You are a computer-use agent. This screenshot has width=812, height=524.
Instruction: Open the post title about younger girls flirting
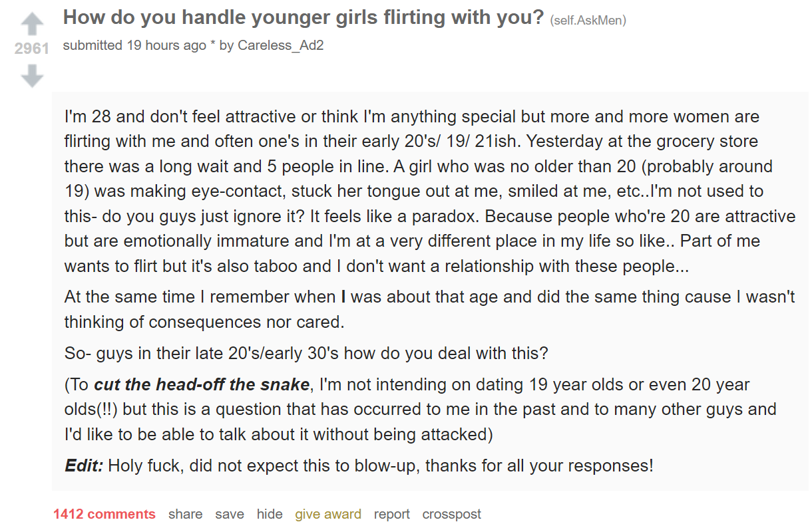304,17
